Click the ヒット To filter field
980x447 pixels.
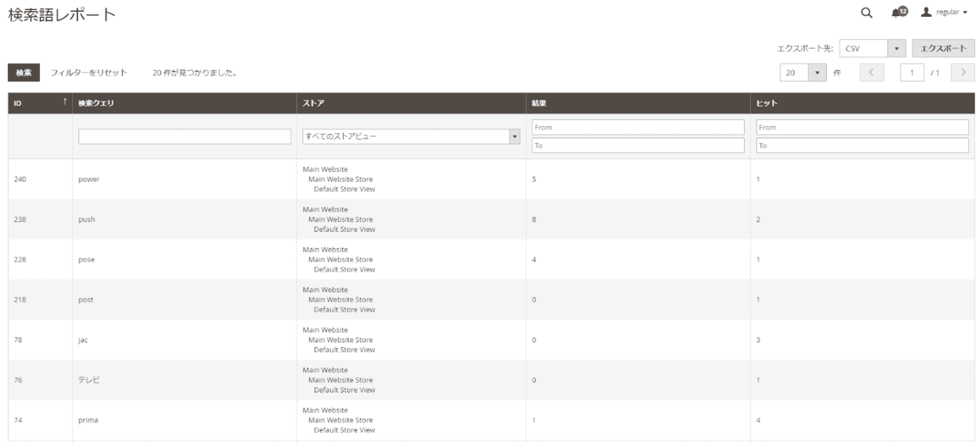point(862,146)
